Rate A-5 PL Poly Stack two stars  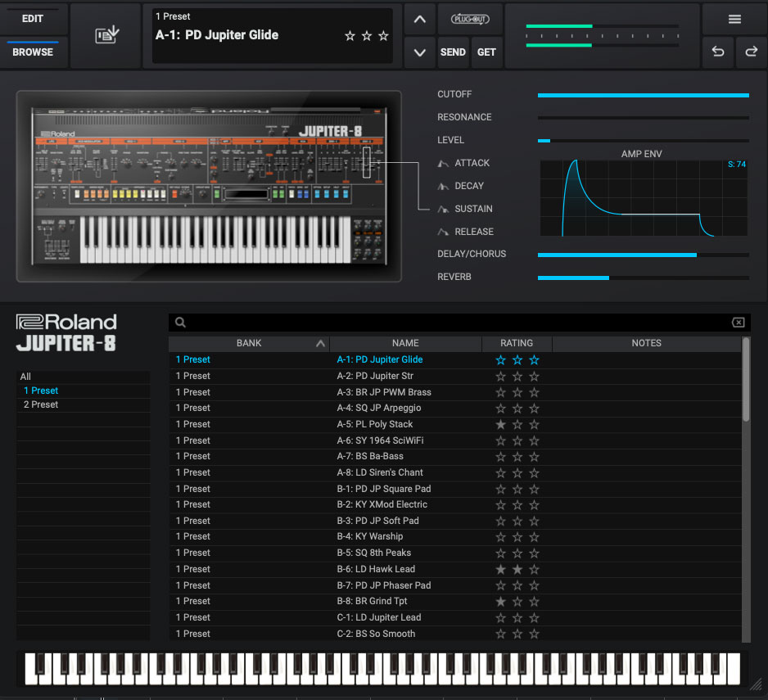[517, 425]
